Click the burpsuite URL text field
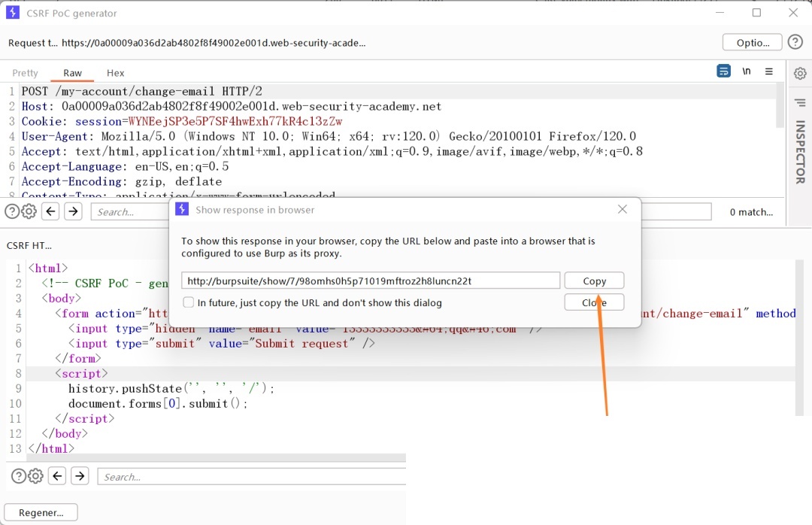 (370, 281)
